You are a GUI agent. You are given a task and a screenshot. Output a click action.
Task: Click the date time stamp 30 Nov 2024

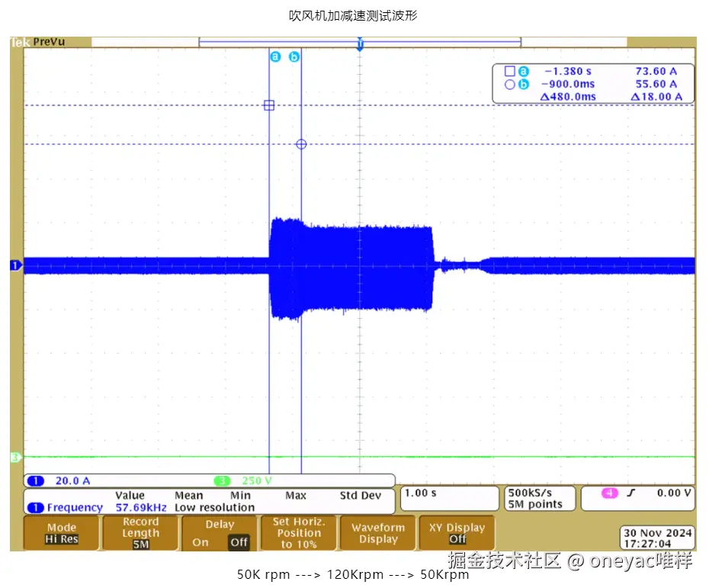[x=658, y=533]
